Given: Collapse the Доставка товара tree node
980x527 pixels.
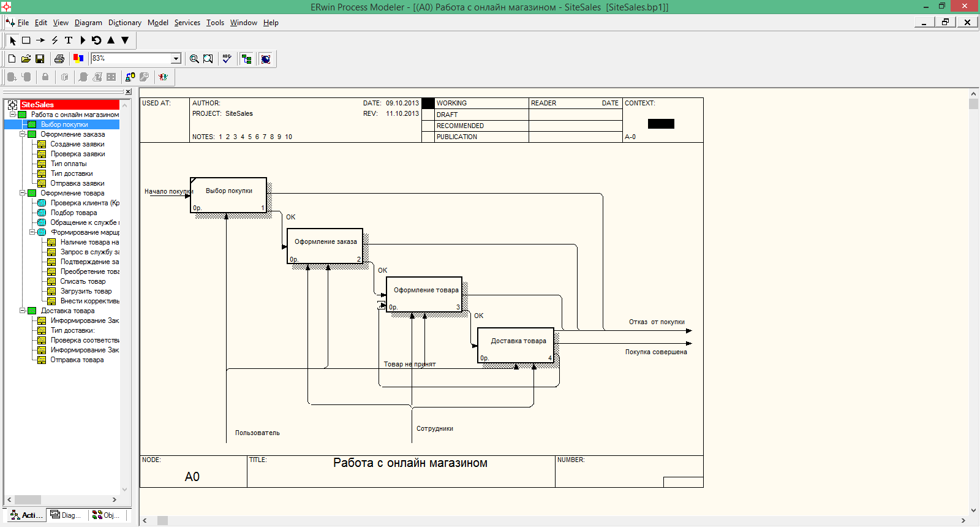Looking at the screenshot, I should tap(23, 311).
